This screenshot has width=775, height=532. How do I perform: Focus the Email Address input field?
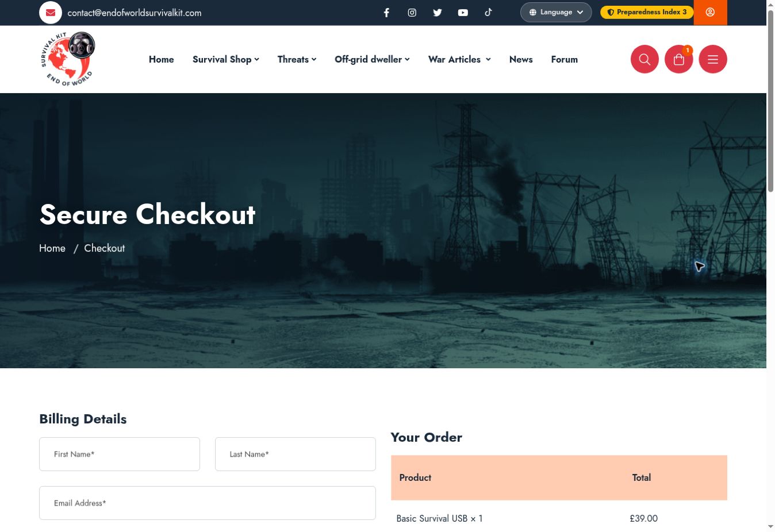point(208,503)
